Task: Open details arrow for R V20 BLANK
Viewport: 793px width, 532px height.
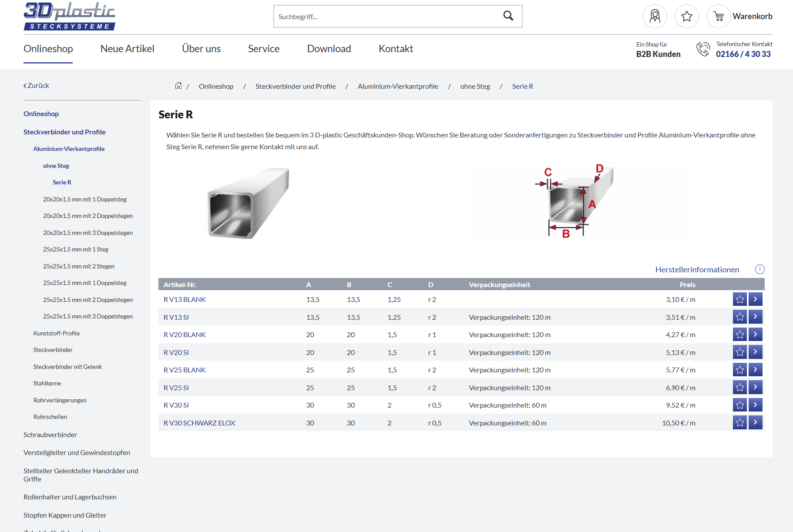Action: tap(755, 335)
